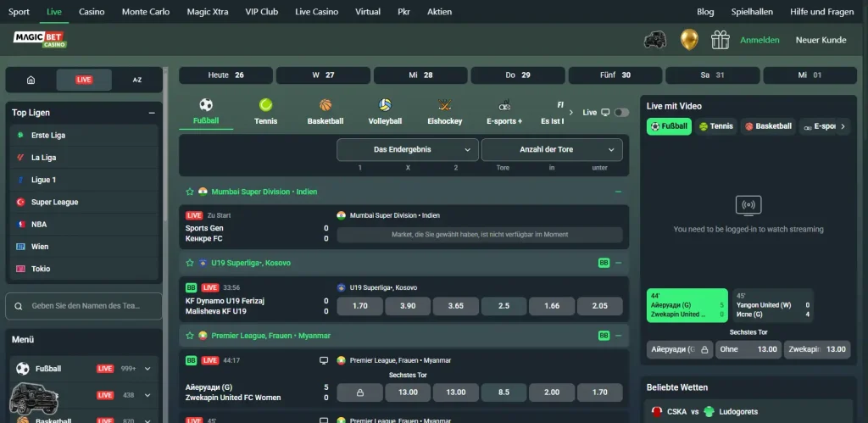Click the BB badge on U19 Superliga header

(x=604, y=263)
